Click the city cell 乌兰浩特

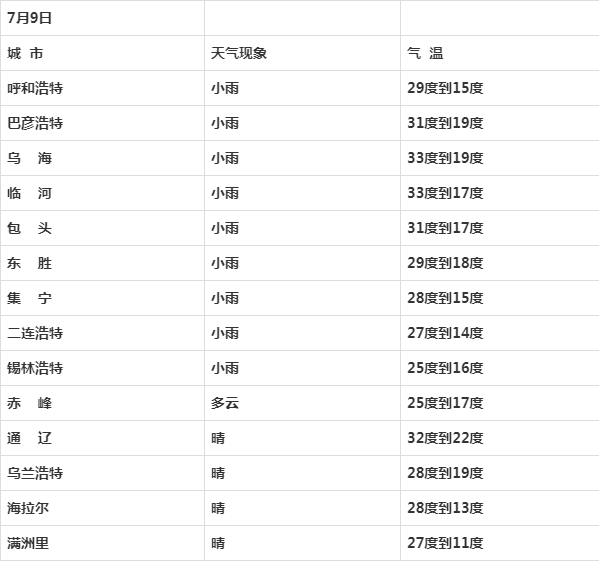pos(102,473)
